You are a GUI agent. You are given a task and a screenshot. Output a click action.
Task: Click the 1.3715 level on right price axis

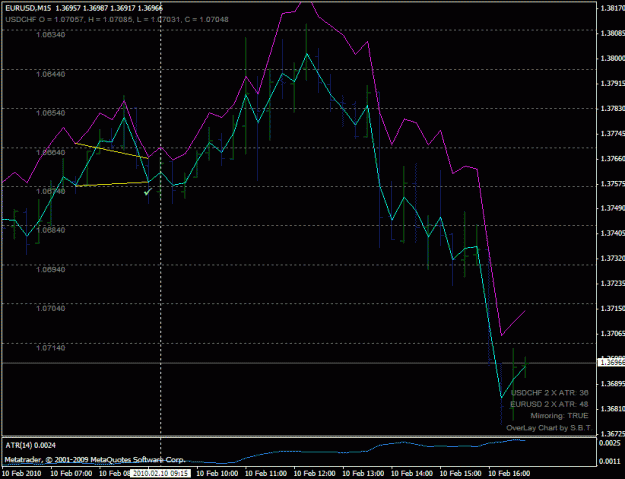(613, 308)
